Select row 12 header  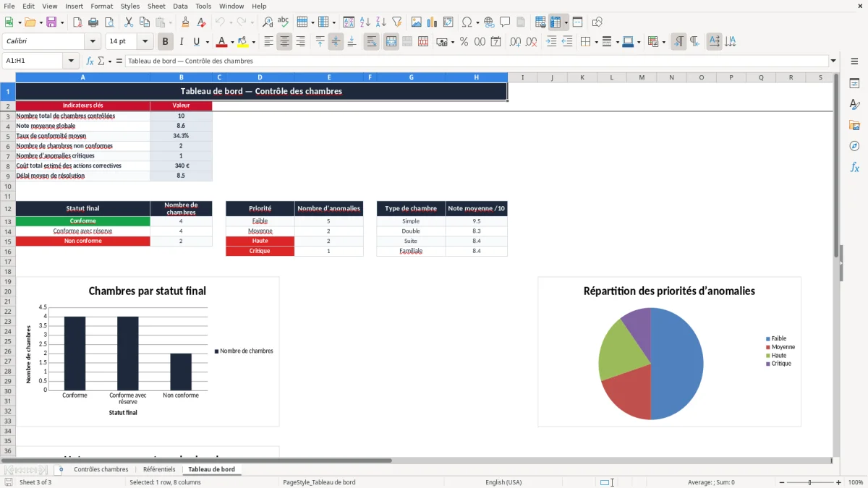tap(7, 208)
